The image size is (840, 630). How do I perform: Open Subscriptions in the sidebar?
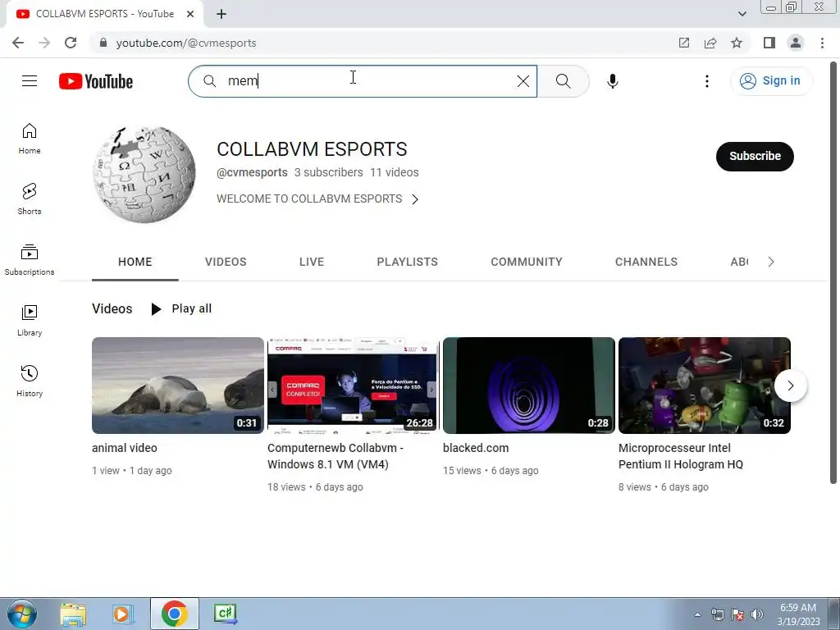pos(30,260)
